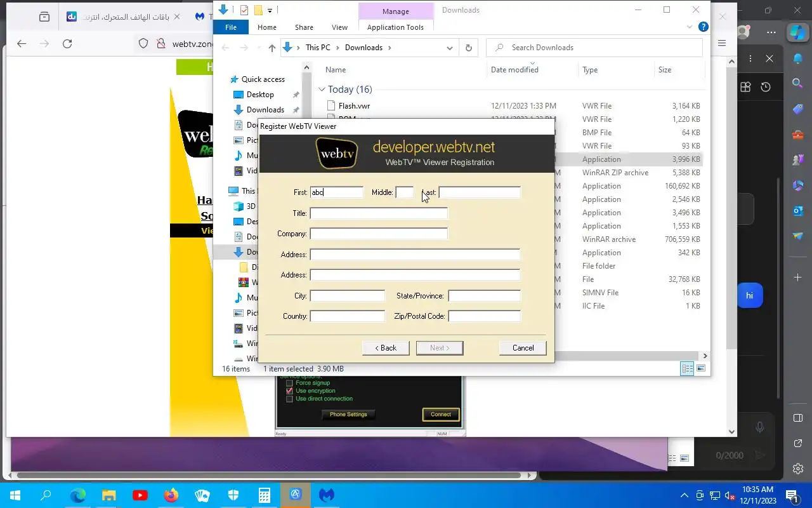Open Explorer help question mark icon

click(x=703, y=27)
